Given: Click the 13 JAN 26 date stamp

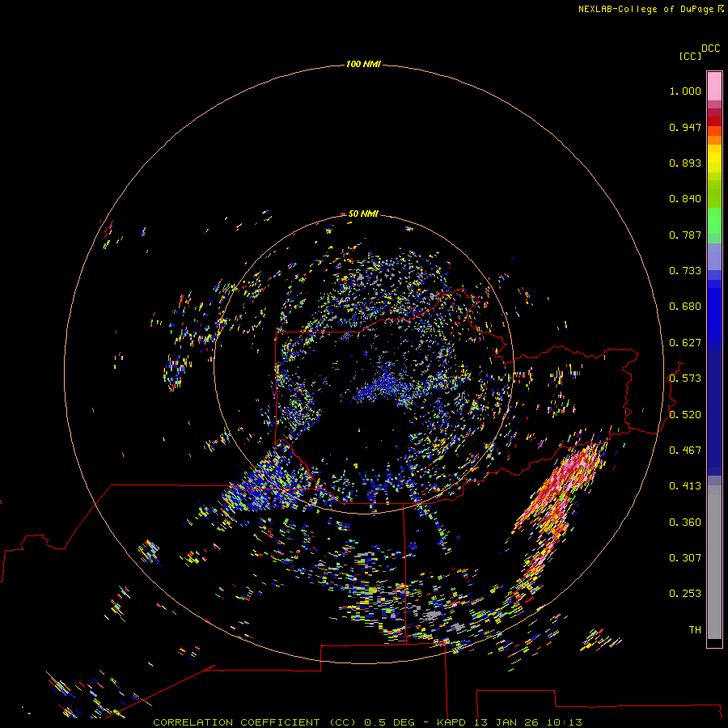Looking at the screenshot, I should pyautogui.click(x=506, y=722).
